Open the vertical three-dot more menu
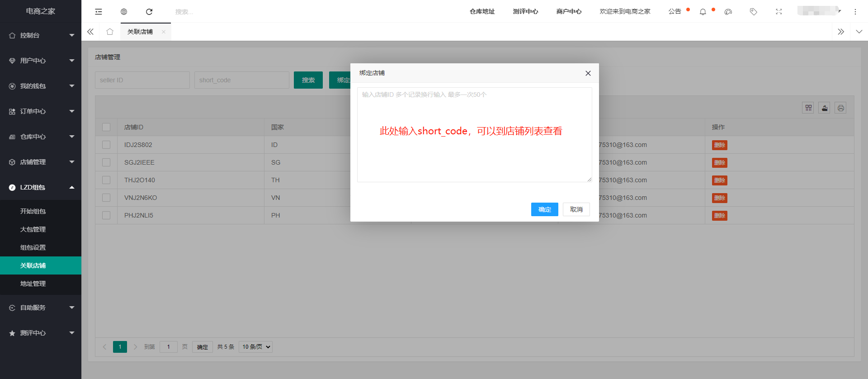The image size is (868, 379). click(x=855, y=12)
